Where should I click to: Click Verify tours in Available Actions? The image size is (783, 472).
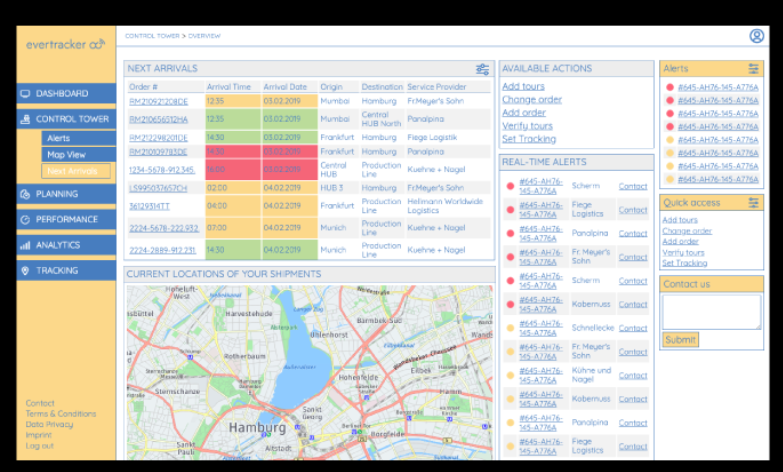(527, 126)
